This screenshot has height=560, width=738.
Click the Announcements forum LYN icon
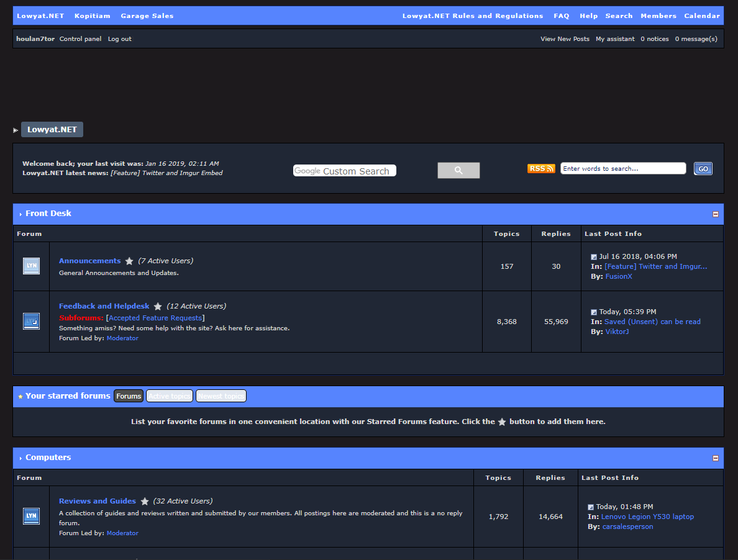pyautogui.click(x=32, y=266)
